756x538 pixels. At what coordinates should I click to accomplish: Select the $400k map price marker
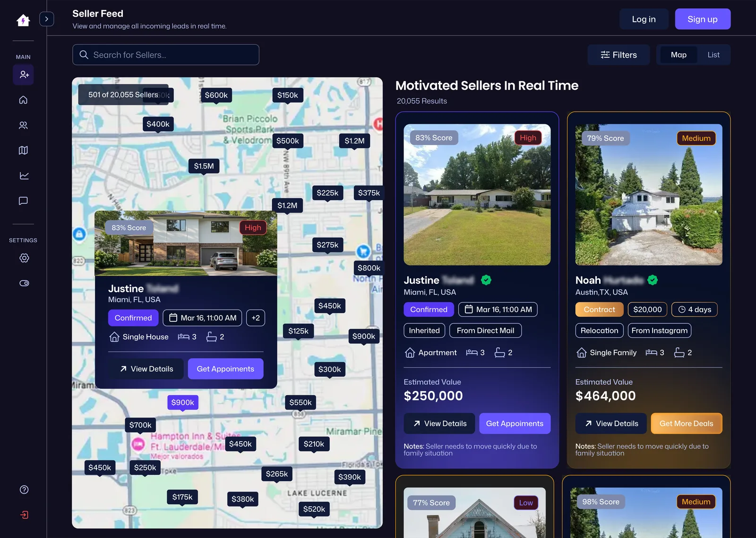tap(158, 124)
